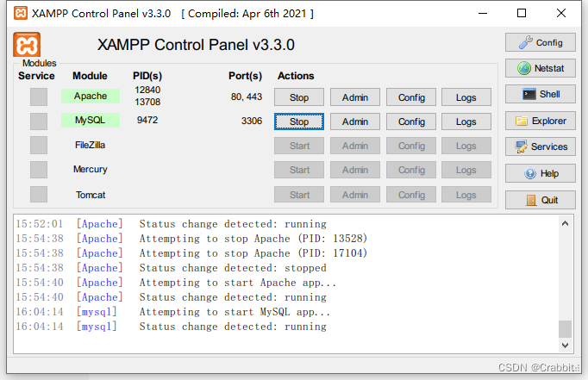Open Tomcat Config menu
588x380 pixels.
411,195
